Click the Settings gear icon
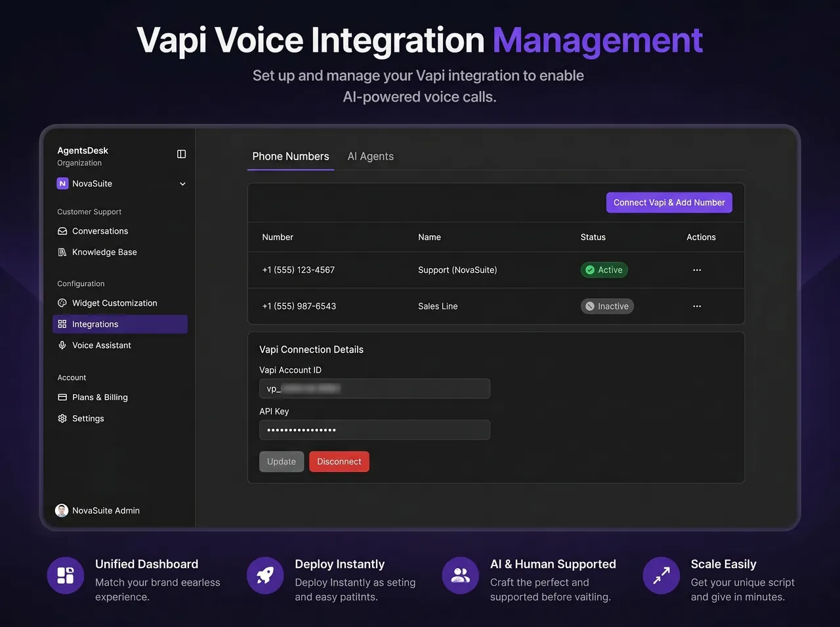840x627 pixels. tap(62, 418)
